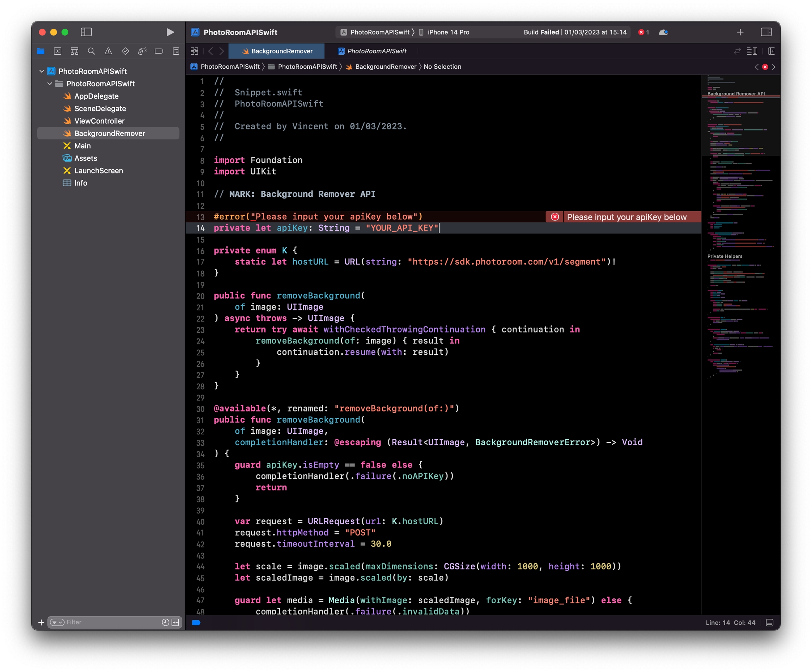Click the red error count badge
The image size is (812, 672).
tap(644, 32)
